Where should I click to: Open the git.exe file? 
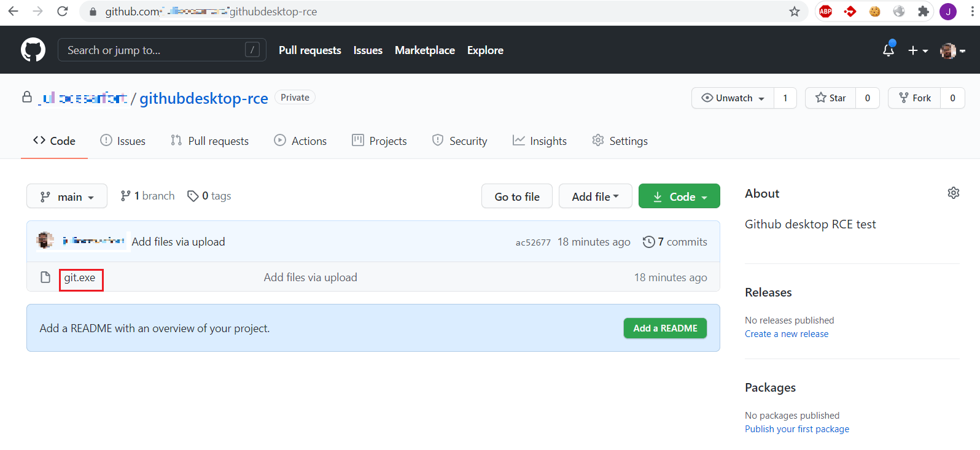tap(80, 277)
